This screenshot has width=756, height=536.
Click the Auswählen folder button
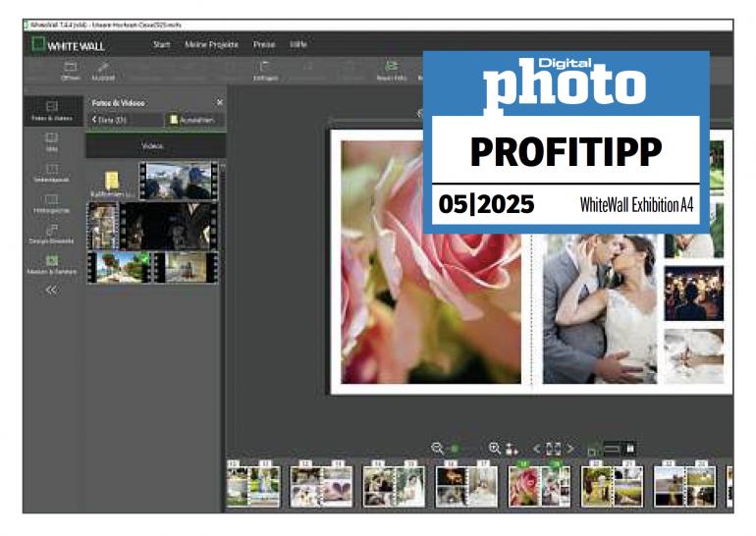coord(191,120)
